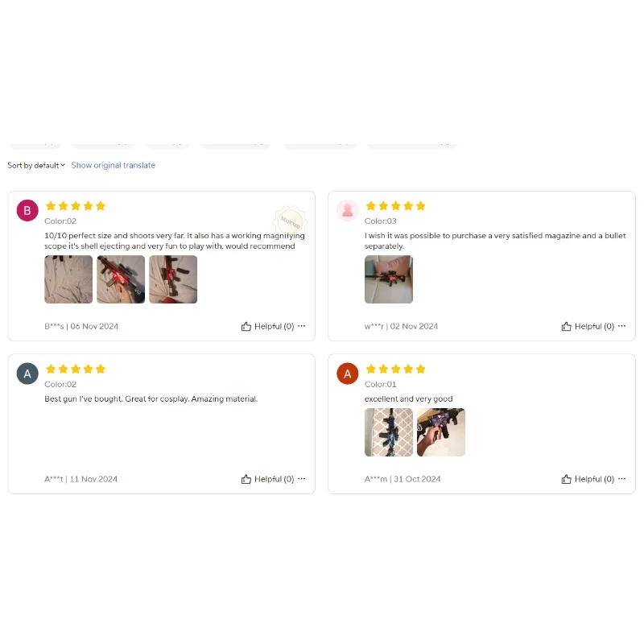Click thumbs-up icon on B***s review
This screenshot has height=644, width=644.
click(246, 327)
